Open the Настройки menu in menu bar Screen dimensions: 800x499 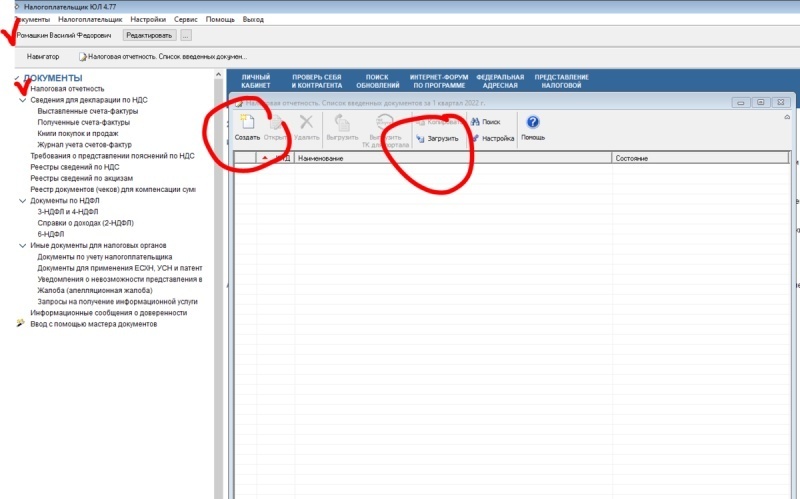tap(148, 20)
